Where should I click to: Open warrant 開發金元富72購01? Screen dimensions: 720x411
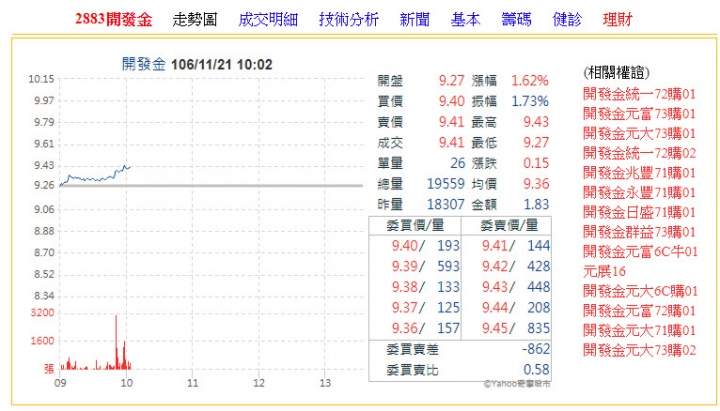pos(639,311)
